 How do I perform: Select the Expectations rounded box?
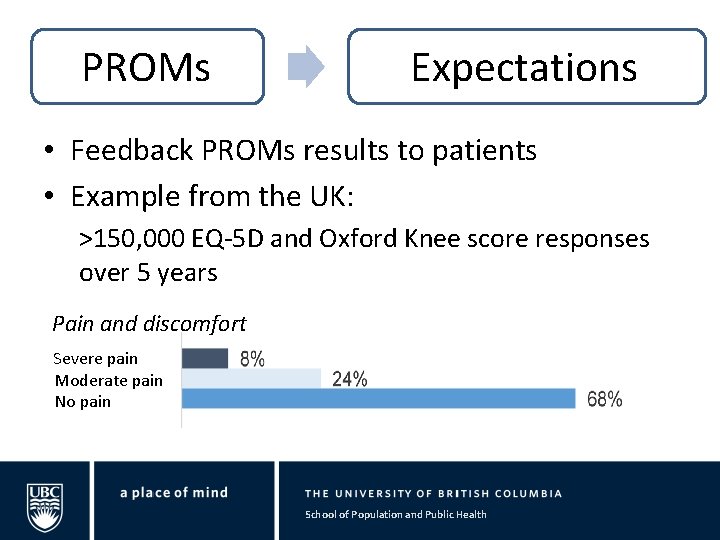click(527, 67)
